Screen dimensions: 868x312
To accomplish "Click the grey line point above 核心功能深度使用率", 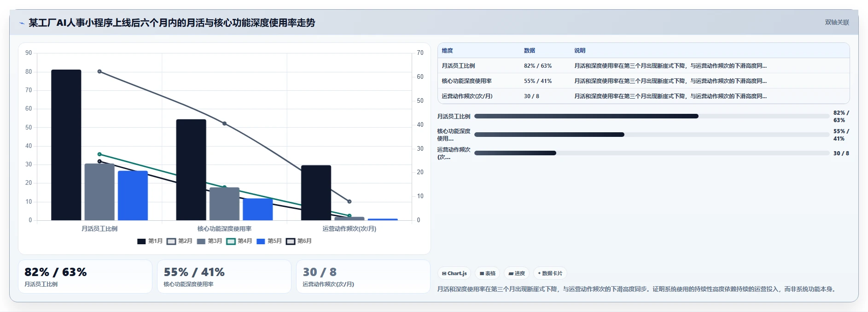I will tap(225, 124).
